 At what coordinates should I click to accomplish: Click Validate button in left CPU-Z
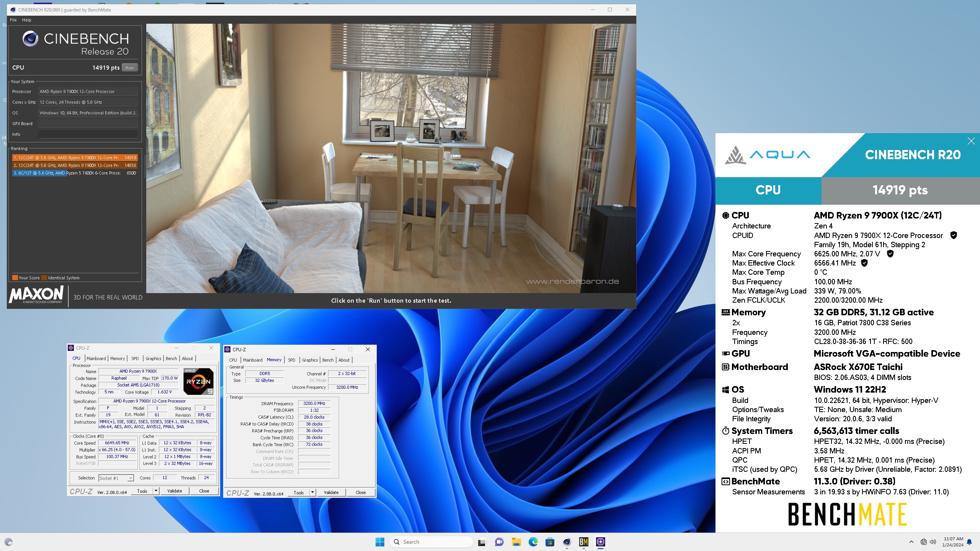point(175,491)
